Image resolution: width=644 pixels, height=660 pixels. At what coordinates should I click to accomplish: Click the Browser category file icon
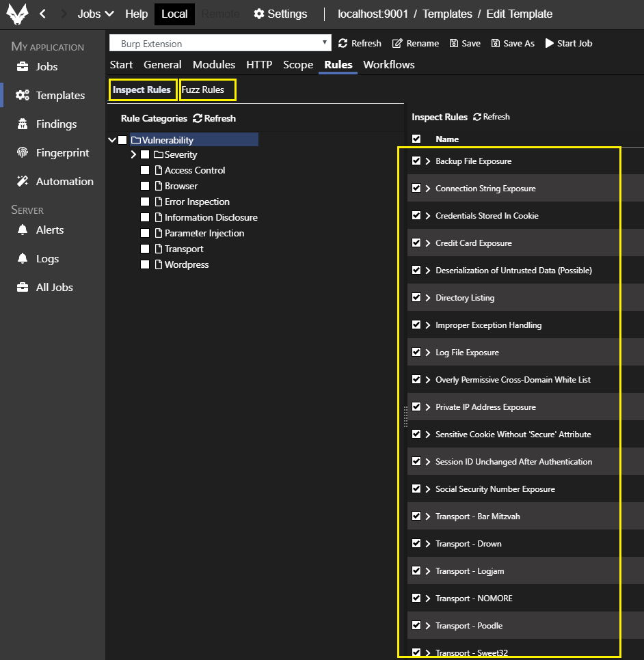click(159, 186)
